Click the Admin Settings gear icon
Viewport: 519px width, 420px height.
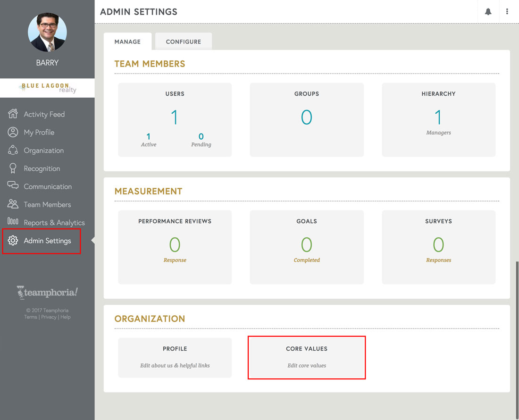coord(14,241)
